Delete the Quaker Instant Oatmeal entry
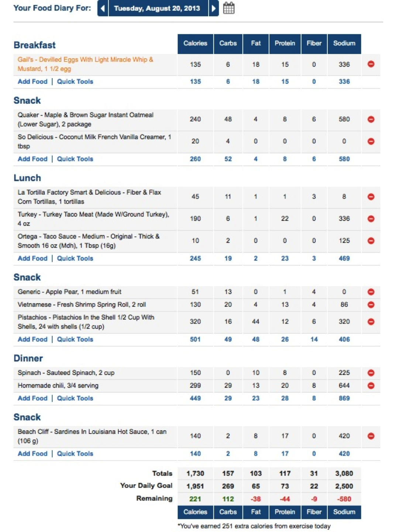The image size is (396, 532). coord(371,119)
